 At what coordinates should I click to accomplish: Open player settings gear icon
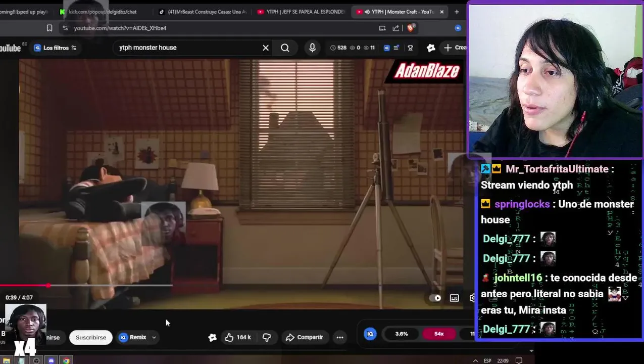(x=472, y=298)
